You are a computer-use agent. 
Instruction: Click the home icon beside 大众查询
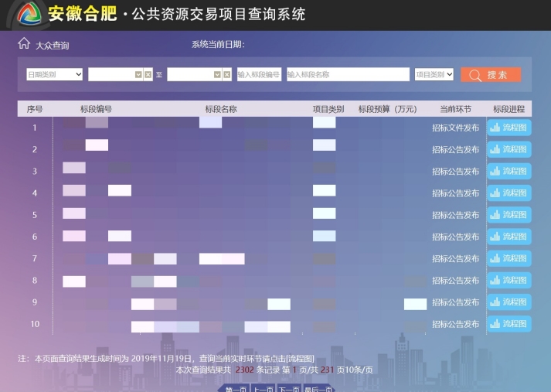(x=24, y=44)
